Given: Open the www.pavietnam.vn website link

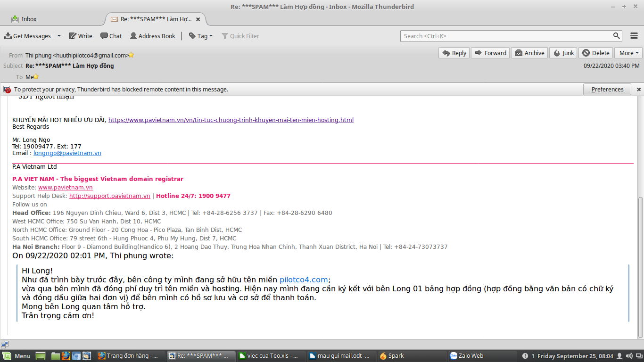Looking at the screenshot, I should [66, 188].
